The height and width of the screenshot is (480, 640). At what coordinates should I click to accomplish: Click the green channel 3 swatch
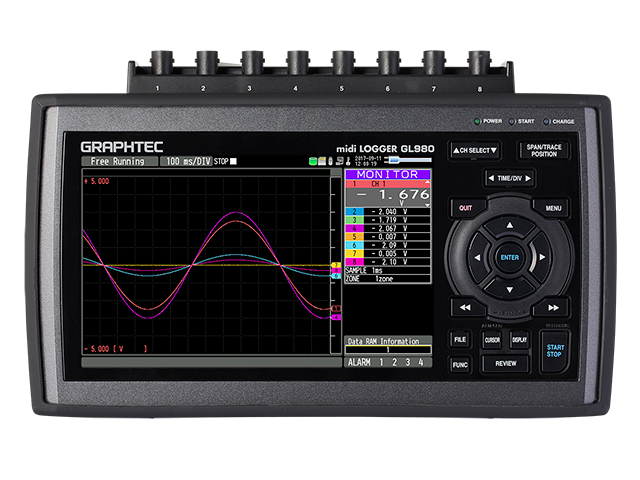pos(354,220)
